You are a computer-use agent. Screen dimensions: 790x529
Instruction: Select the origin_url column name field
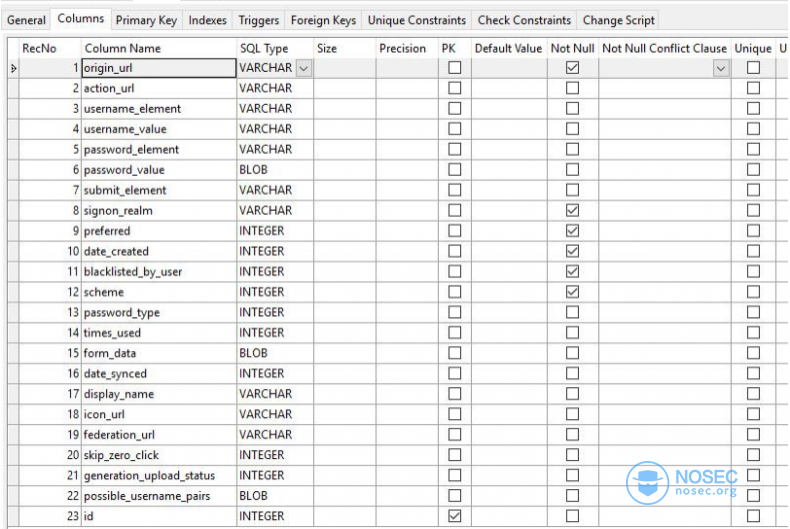point(159,68)
